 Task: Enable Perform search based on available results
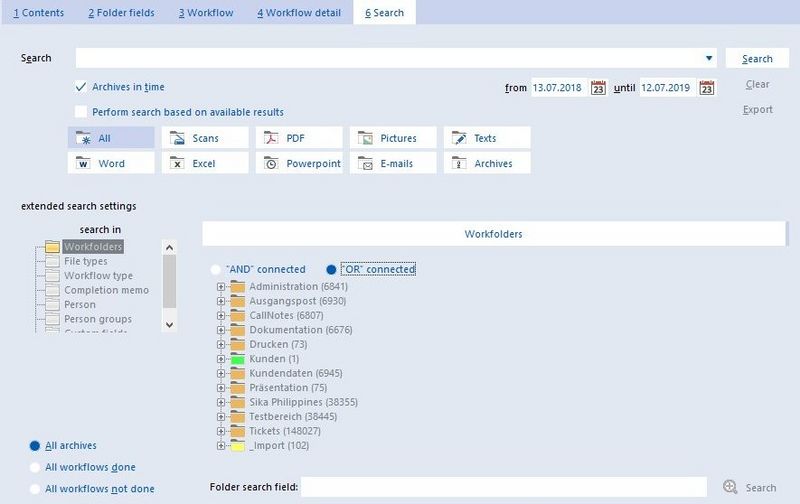81,112
